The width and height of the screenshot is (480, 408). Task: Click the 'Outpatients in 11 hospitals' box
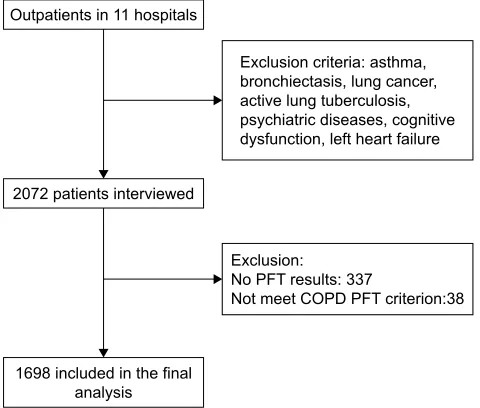[103, 15]
